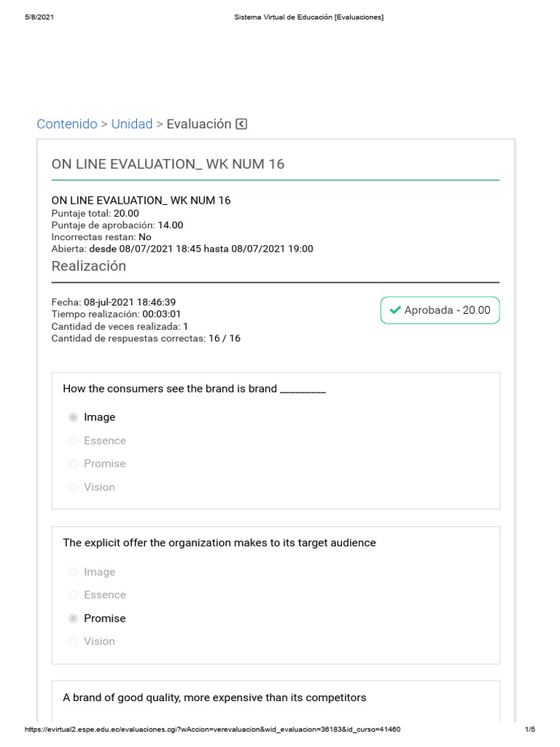
Task: Pick Vision in the first question
Action: (73, 487)
